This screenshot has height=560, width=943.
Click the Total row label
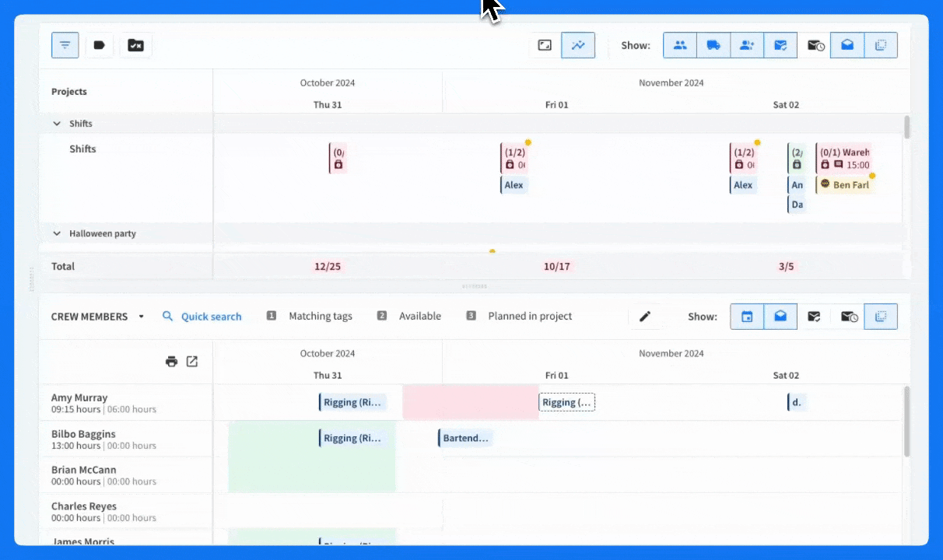pyautogui.click(x=63, y=267)
